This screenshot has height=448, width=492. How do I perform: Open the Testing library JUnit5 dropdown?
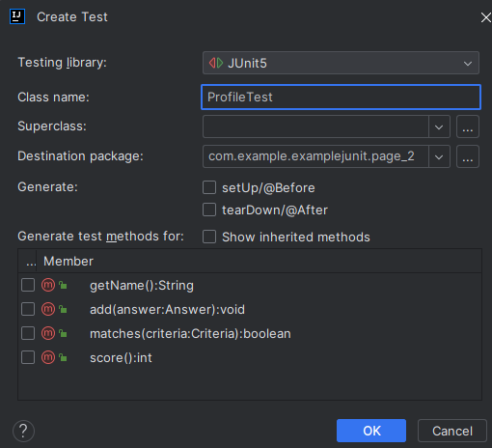pos(341,63)
